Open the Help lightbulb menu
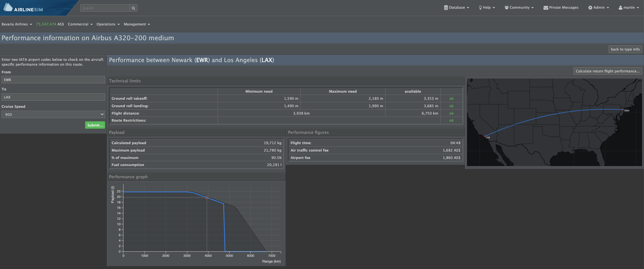 487,7
